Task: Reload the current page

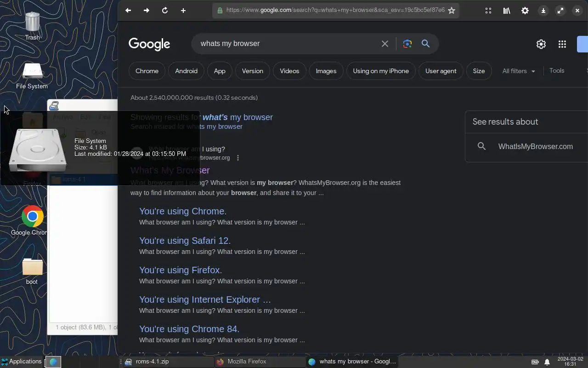Action: (165, 10)
